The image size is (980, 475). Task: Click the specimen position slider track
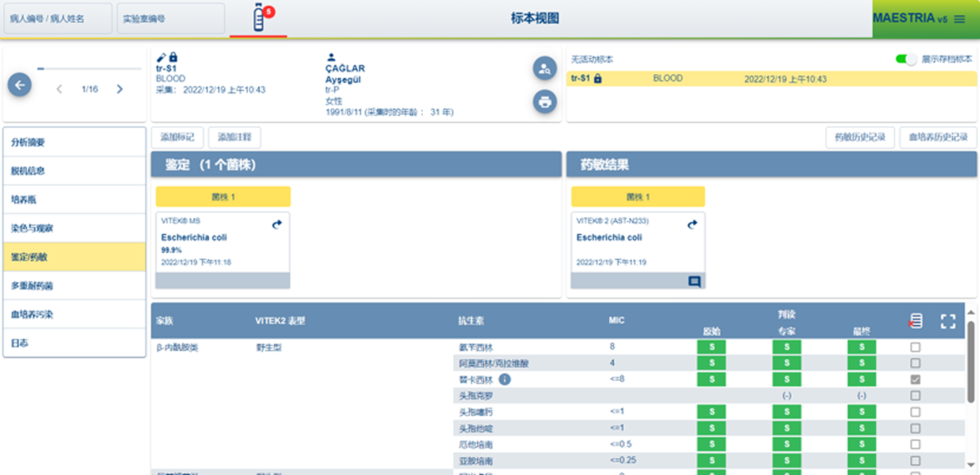coord(89,68)
